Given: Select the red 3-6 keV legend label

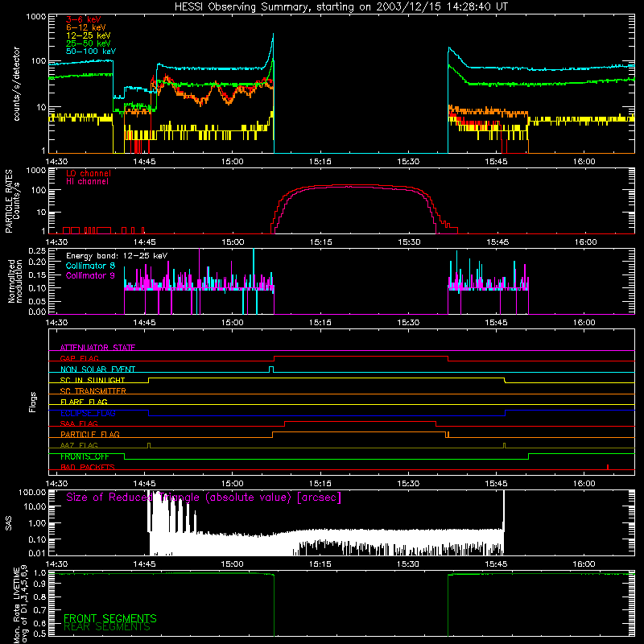Looking at the screenshot, I should click(x=84, y=19).
